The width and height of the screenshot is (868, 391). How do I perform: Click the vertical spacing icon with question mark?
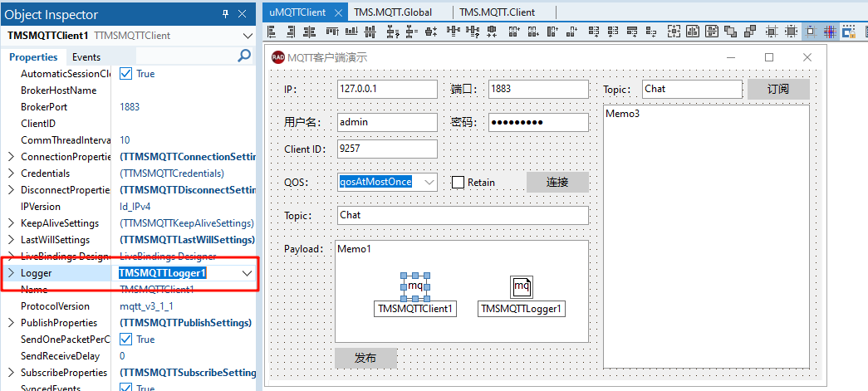pyautogui.click(x=392, y=32)
